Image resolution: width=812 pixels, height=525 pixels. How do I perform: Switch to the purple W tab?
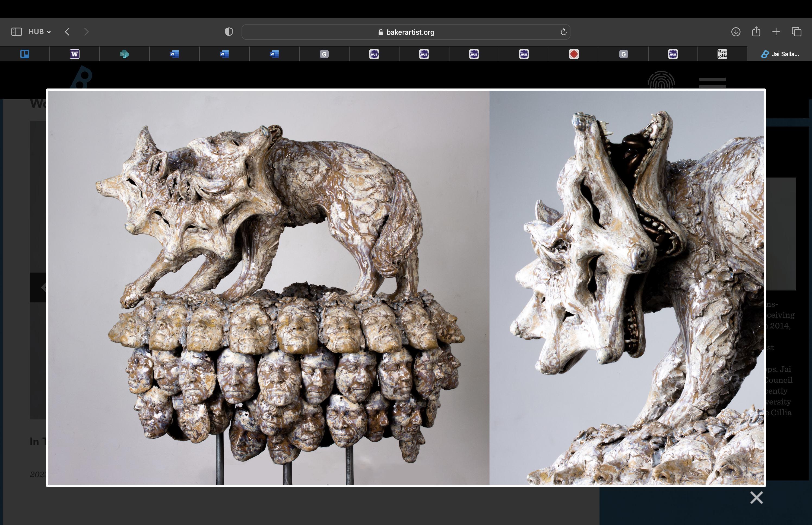pos(75,54)
